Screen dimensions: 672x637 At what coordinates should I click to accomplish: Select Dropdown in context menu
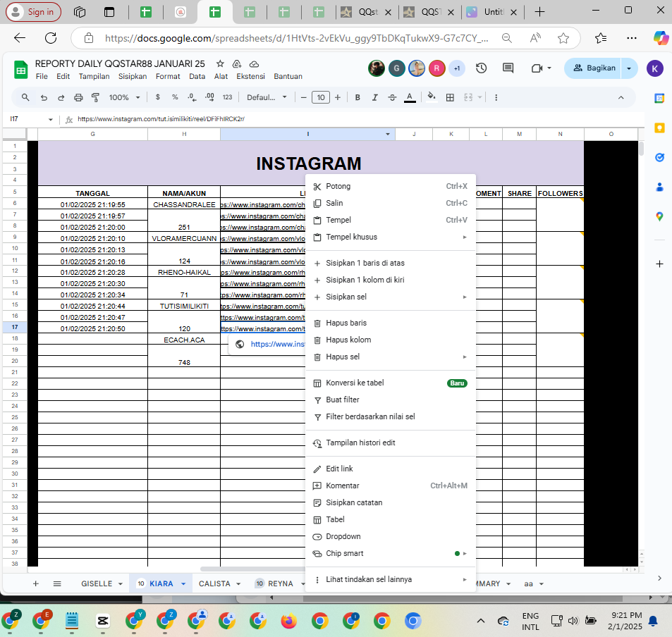(391, 536)
